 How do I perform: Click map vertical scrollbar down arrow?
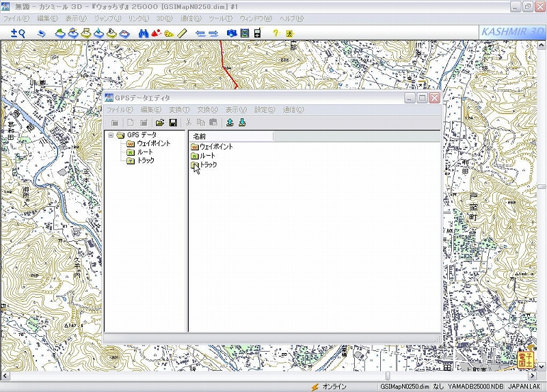point(542,367)
